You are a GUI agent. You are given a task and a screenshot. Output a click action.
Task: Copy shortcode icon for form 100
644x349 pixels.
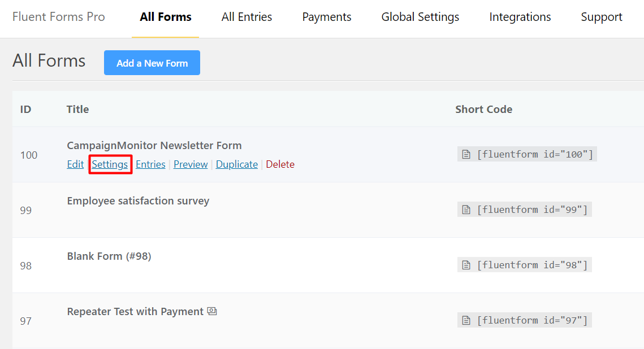pos(466,155)
